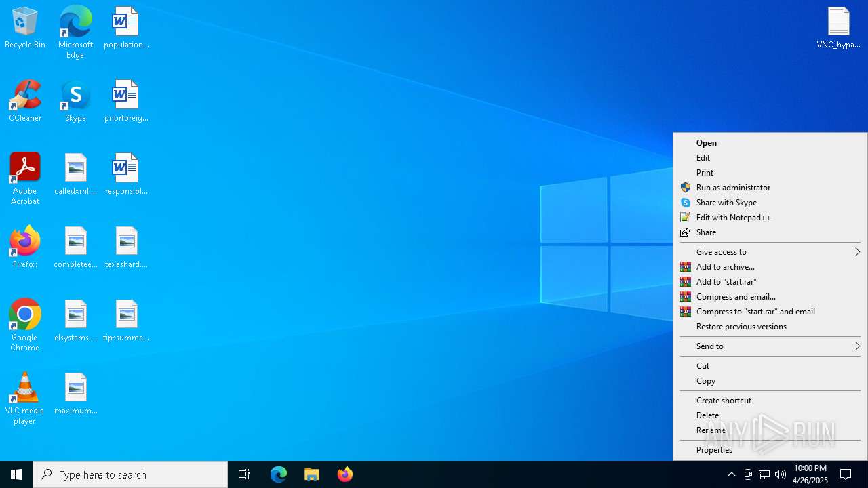Select the texashard image file icon

coord(126,248)
